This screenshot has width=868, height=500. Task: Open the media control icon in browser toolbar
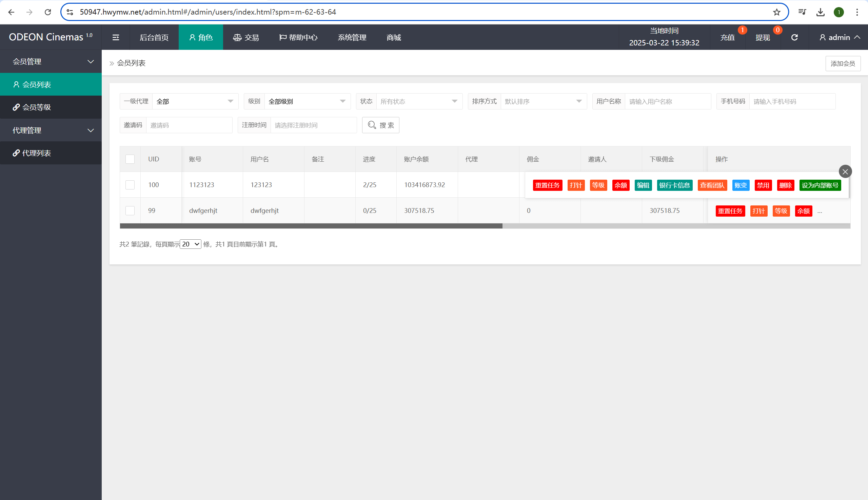tap(802, 12)
